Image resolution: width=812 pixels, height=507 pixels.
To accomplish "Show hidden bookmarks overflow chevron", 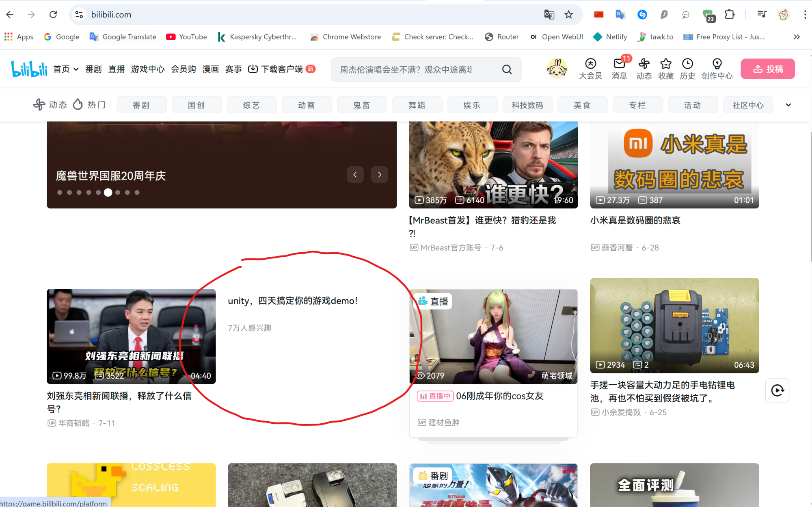I will tap(797, 37).
